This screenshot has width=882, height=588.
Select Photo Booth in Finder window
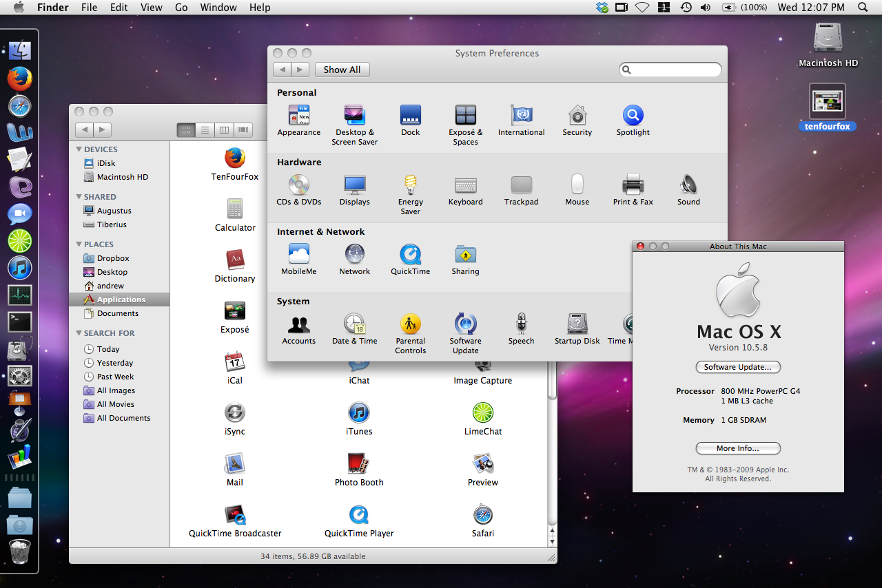point(359,464)
